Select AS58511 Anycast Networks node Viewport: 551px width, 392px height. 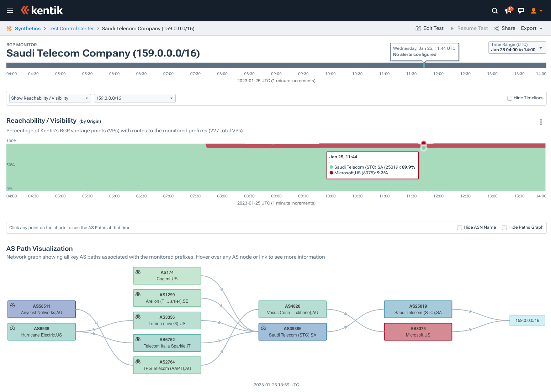[x=42, y=309]
